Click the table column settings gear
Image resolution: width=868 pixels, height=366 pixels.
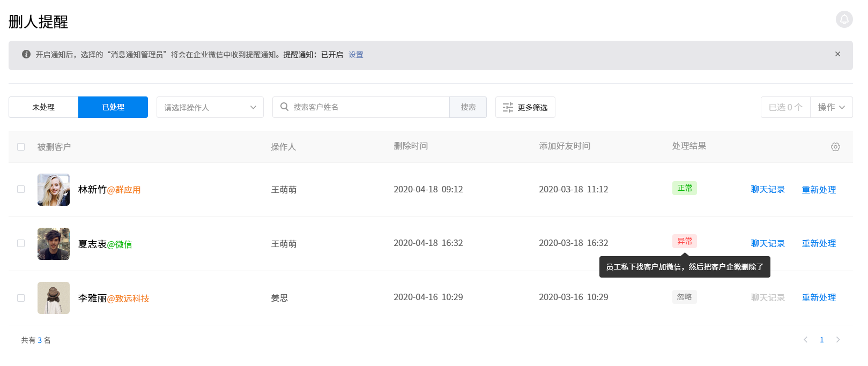(x=835, y=147)
